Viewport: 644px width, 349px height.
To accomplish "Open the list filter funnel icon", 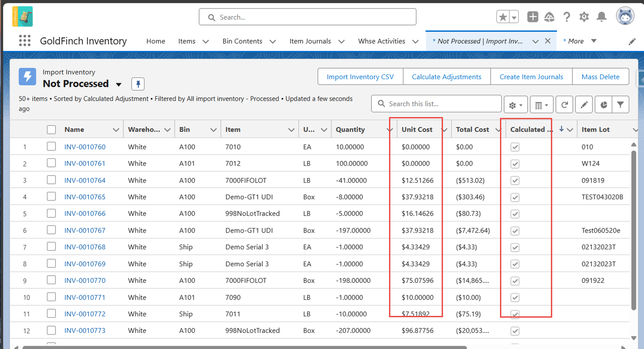I will (620, 105).
